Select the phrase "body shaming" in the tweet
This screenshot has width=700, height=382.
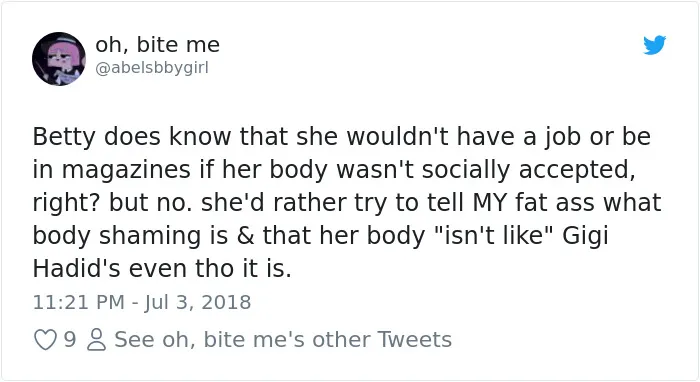(117, 236)
